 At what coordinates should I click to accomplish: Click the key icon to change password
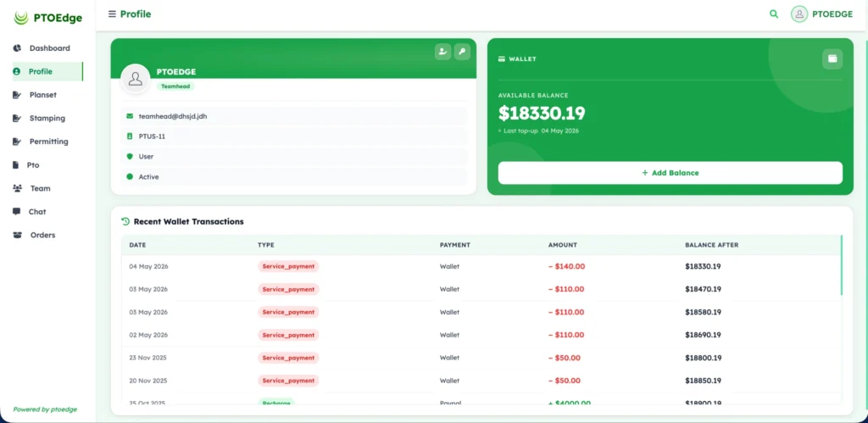[462, 52]
